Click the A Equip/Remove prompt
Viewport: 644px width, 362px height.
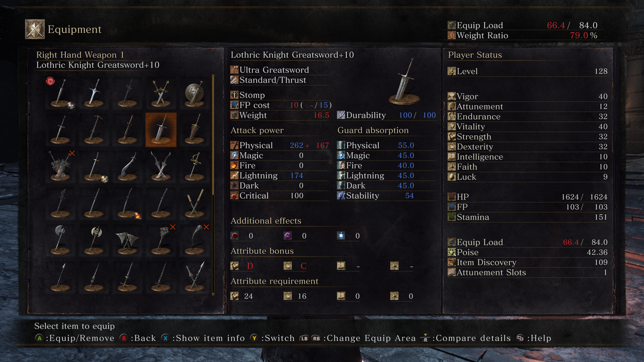(x=74, y=338)
